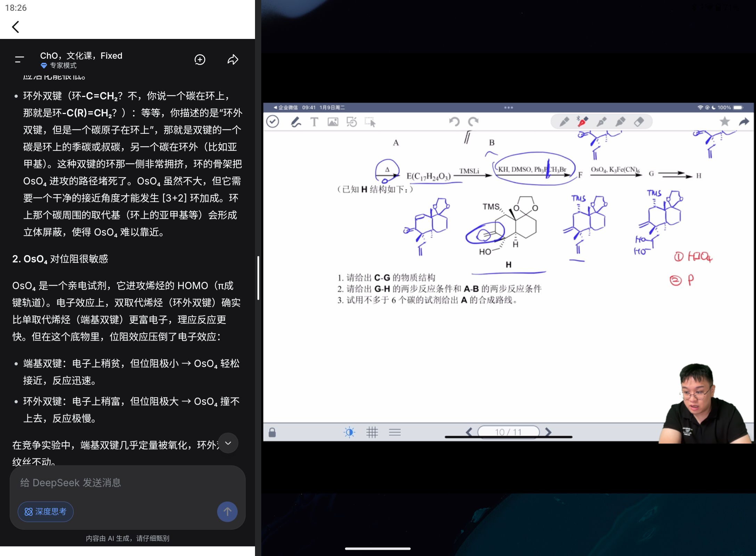Go back with the left chevron arrow
Image resolution: width=756 pixels, height=556 pixels.
pyautogui.click(x=15, y=27)
